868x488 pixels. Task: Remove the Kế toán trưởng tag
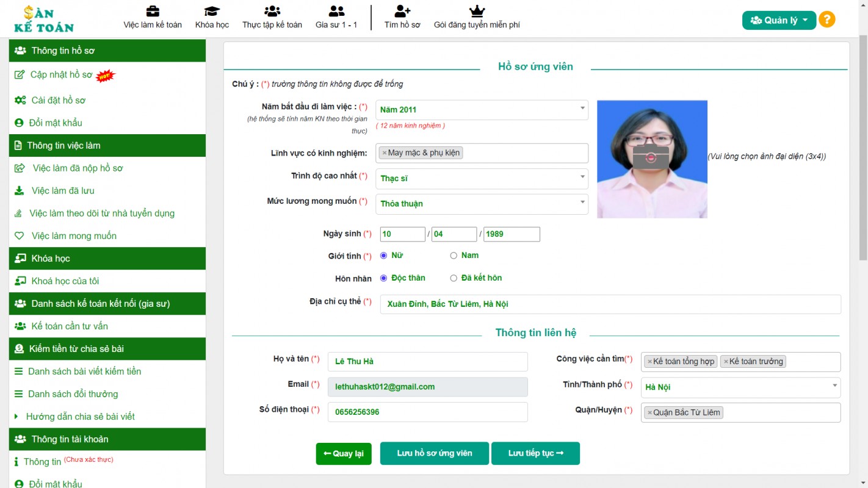point(726,362)
